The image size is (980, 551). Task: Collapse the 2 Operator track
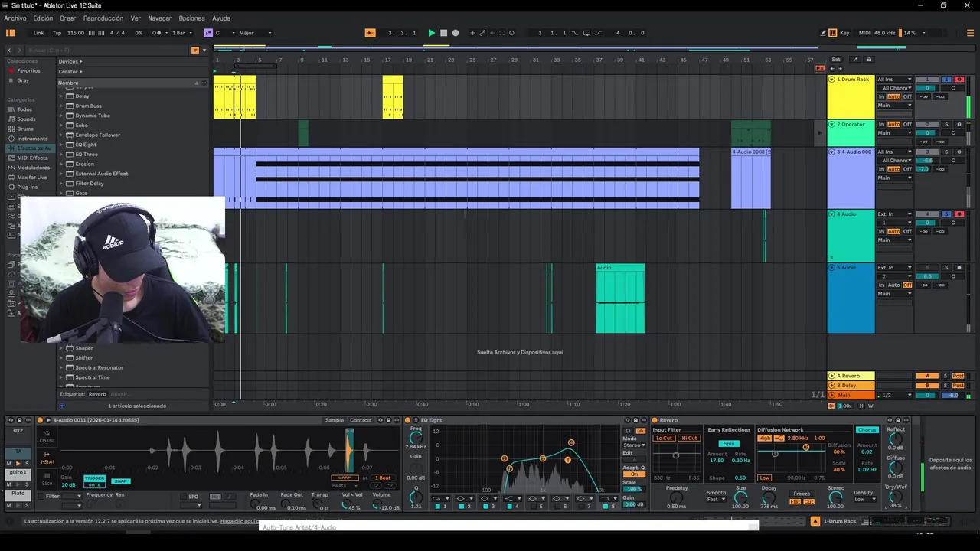(x=831, y=124)
